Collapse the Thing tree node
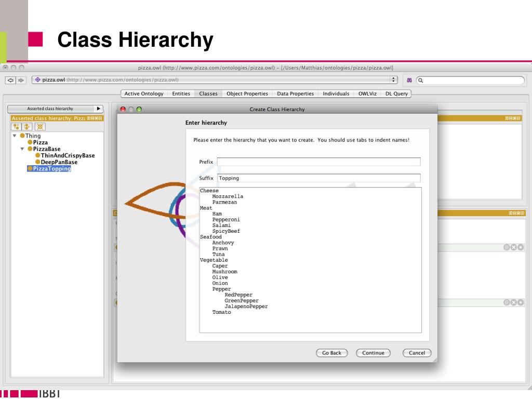 click(15, 136)
